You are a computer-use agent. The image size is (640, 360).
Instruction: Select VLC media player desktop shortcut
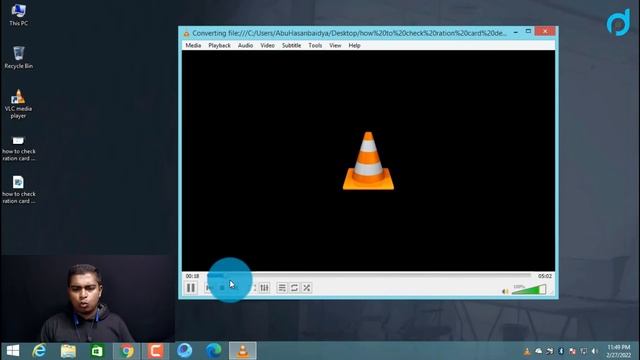(18, 104)
